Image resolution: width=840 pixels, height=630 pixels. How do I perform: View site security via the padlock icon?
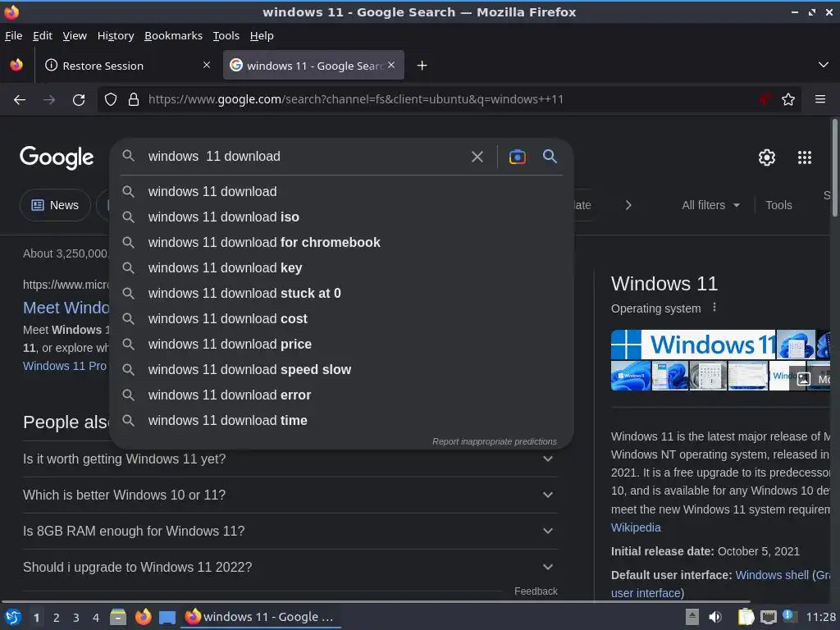click(134, 99)
